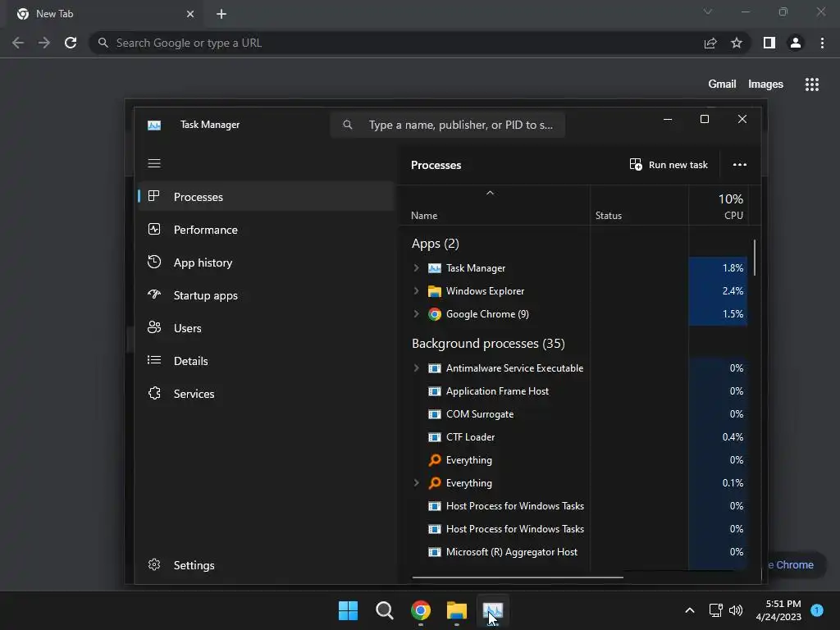Click the Google Chrome icon in the process list
This screenshot has height=630, width=840.
click(435, 314)
